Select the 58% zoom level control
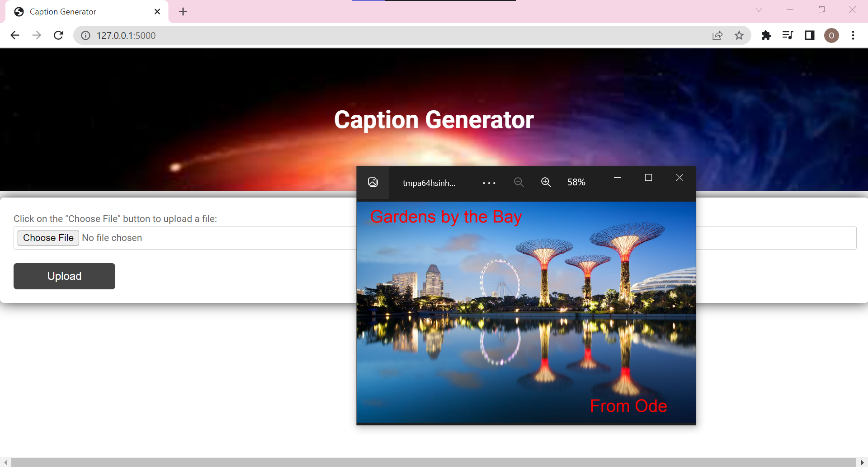Viewport: 868px width, 467px height. 576,182
